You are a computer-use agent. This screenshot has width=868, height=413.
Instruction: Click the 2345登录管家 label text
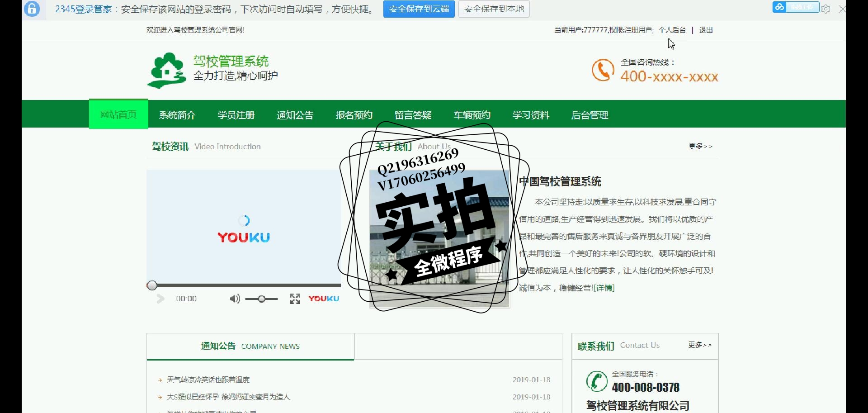pos(83,9)
